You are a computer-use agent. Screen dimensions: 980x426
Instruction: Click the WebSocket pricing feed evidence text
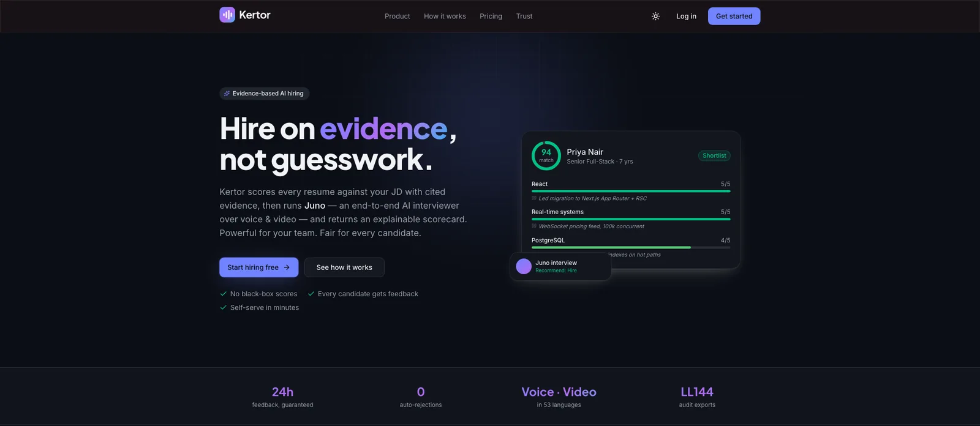591,226
